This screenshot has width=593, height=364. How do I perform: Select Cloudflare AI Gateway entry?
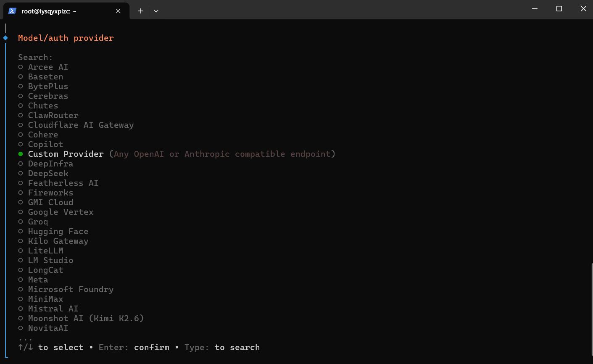pos(76,125)
